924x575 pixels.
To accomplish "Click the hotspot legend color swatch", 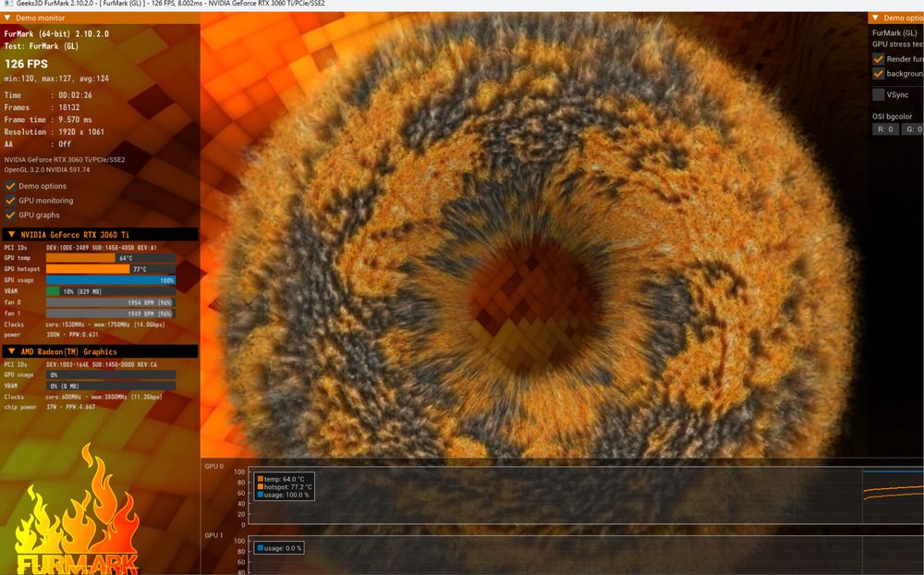I will (x=260, y=486).
